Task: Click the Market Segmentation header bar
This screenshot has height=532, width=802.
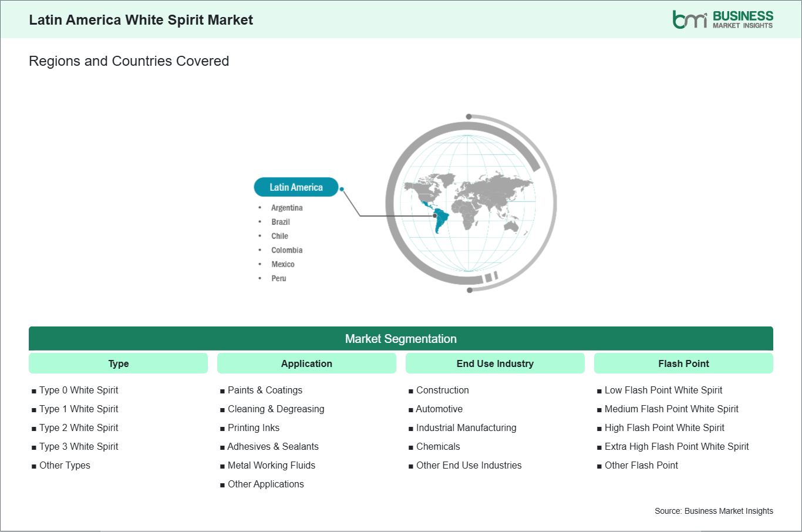Action: point(401,339)
